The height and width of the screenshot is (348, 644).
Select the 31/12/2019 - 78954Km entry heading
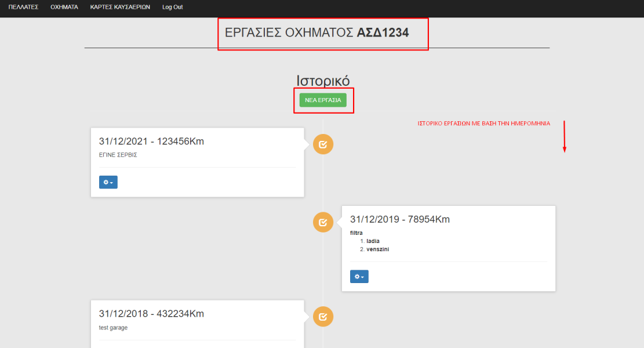[x=400, y=219]
